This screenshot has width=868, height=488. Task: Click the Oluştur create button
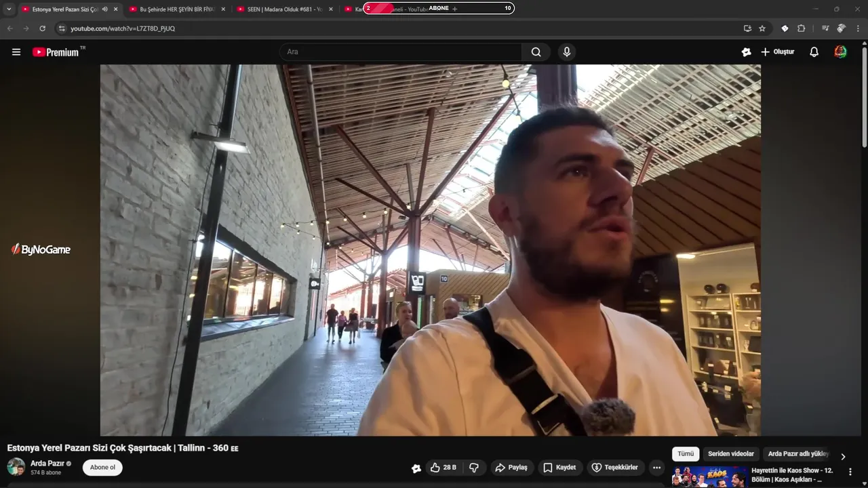[777, 52]
